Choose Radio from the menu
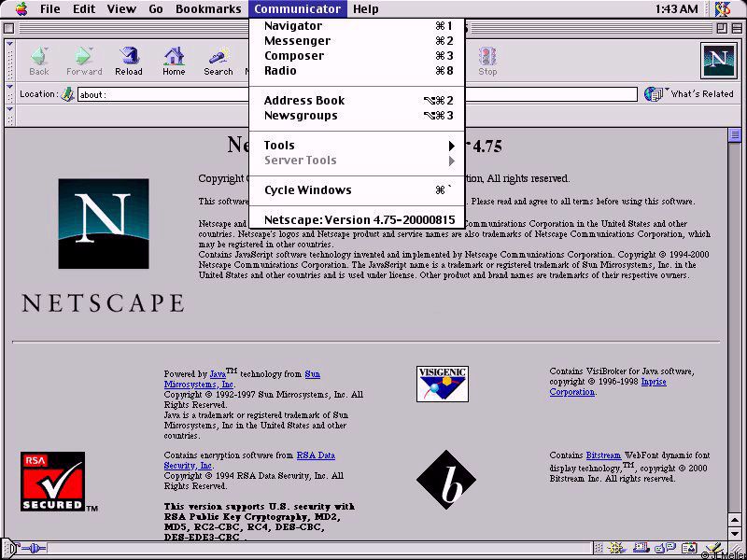 pyautogui.click(x=357, y=71)
